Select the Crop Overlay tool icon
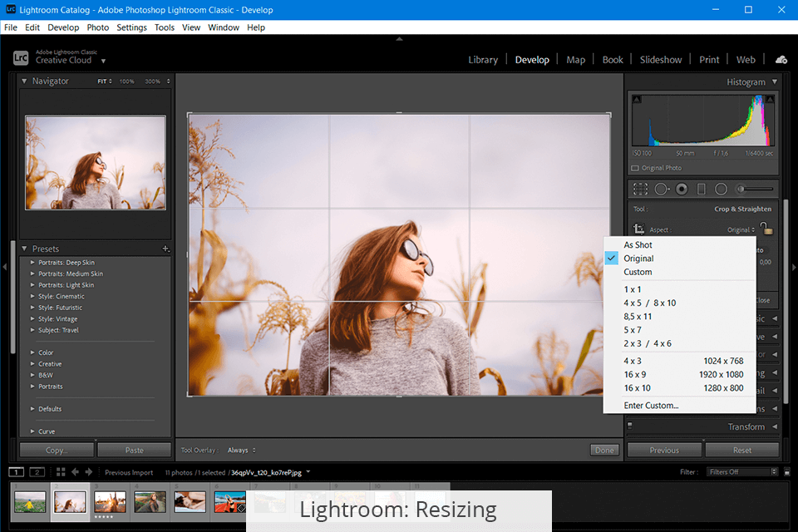Image resolution: width=798 pixels, height=532 pixels. click(640, 189)
